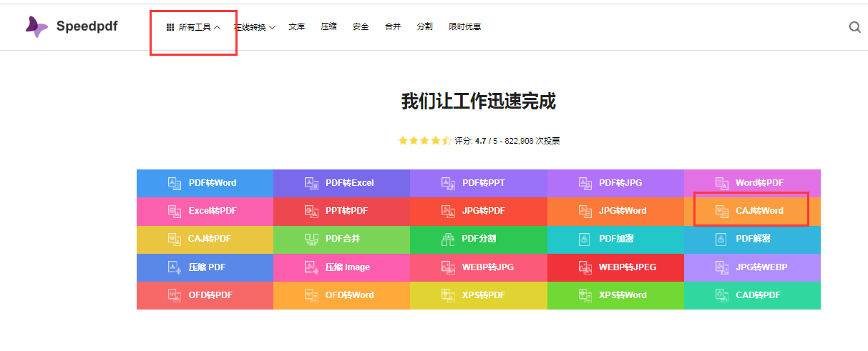Click the XPS转Word tile icon
The height and width of the screenshot is (351, 868).
tap(585, 295)
